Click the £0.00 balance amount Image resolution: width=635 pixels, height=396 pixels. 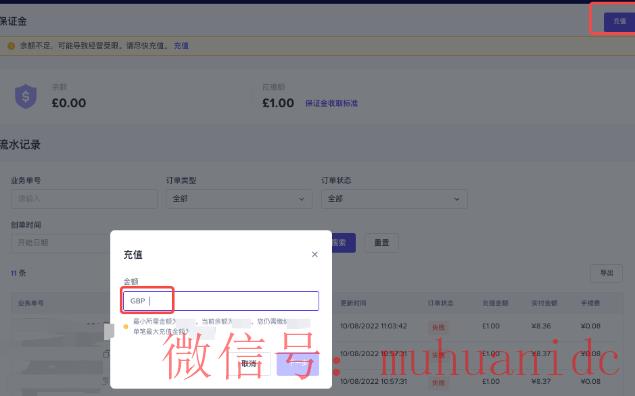69,103
